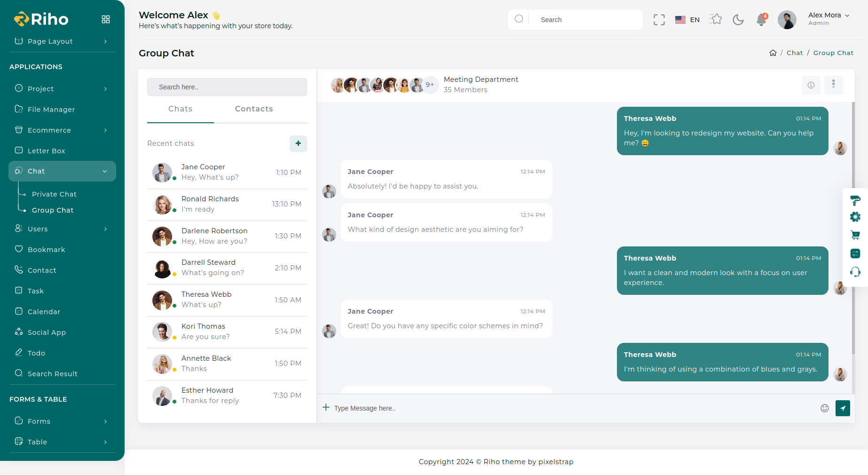This screenshot has height=475, width=868.
Task: Click the notification bell icon
Action: (761, 20)
